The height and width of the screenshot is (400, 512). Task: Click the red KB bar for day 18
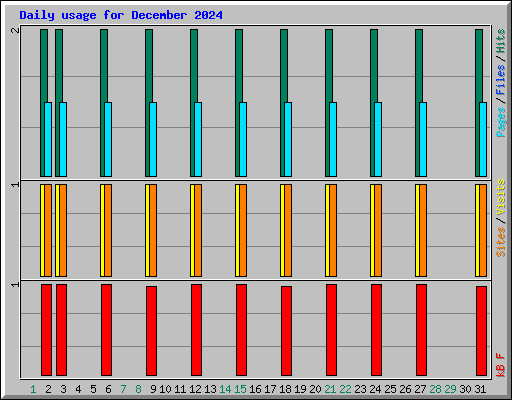(x=286, y=331)
